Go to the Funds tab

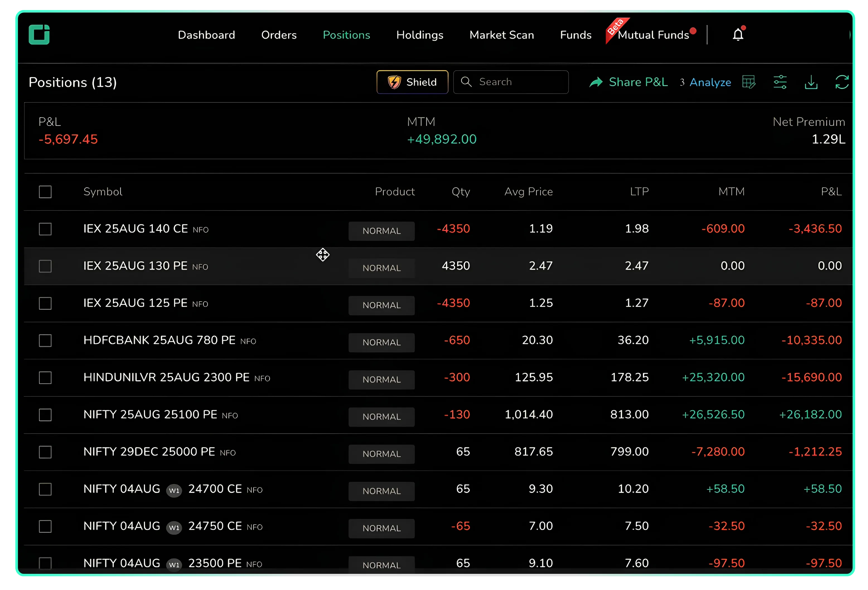pyautogui.click(x=576, y=35)
